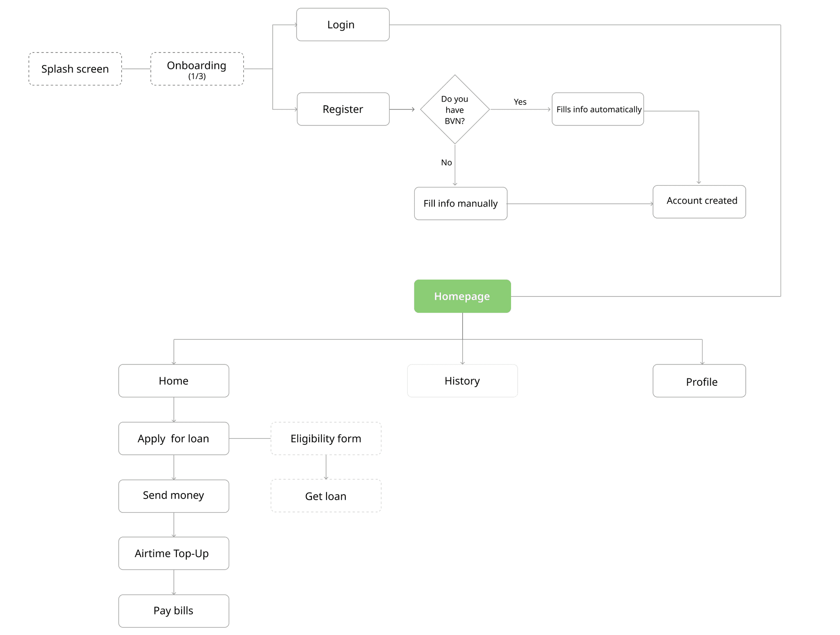840x635 pixels.
Task: Select the green Homepage node
Action: click(x=462, y=296)
